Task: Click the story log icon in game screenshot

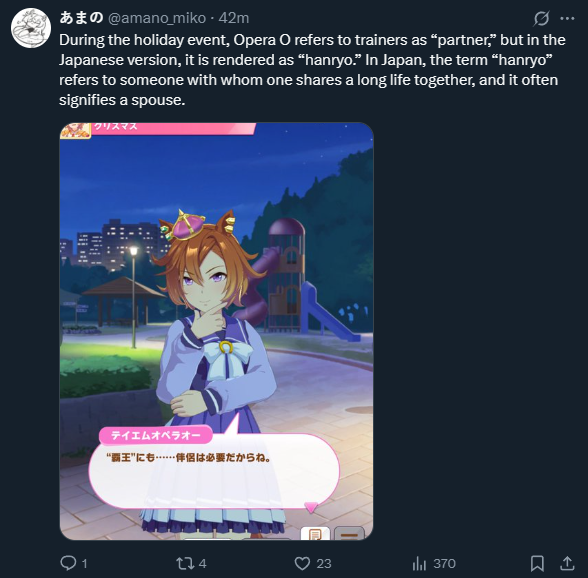Action: click(315, 533)
